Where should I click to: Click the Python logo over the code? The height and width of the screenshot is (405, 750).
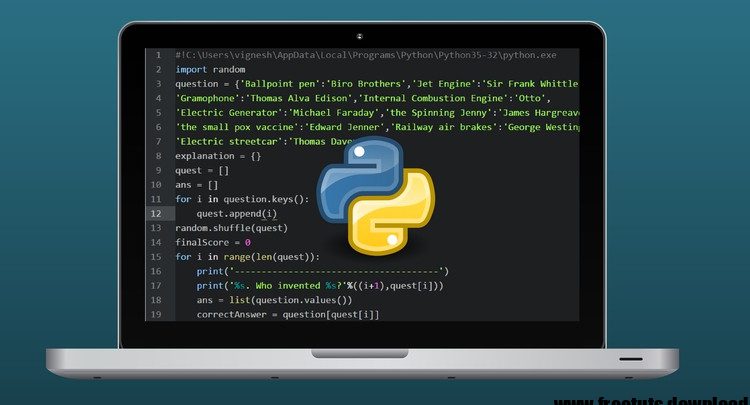(x=376, y=195)
